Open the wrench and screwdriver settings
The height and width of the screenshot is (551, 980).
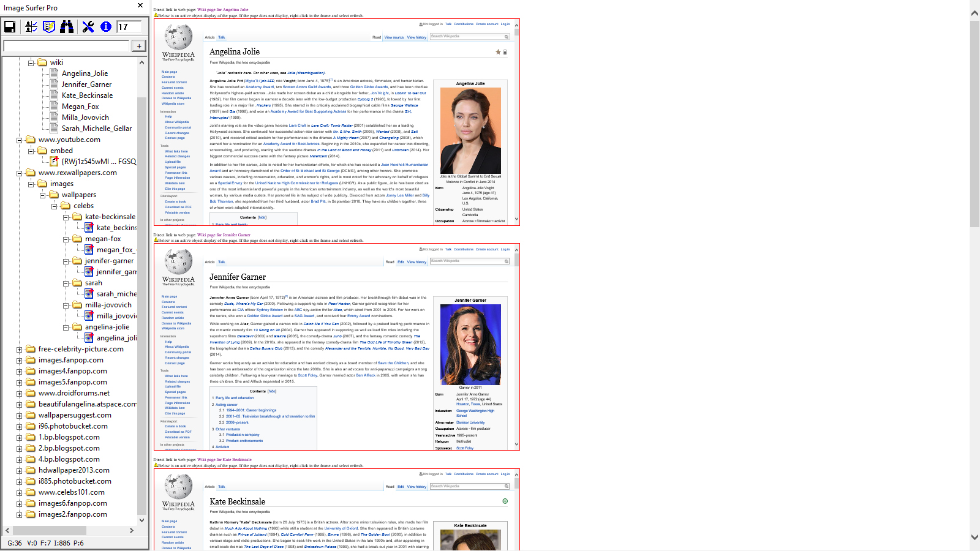click(x=88, y=26)
